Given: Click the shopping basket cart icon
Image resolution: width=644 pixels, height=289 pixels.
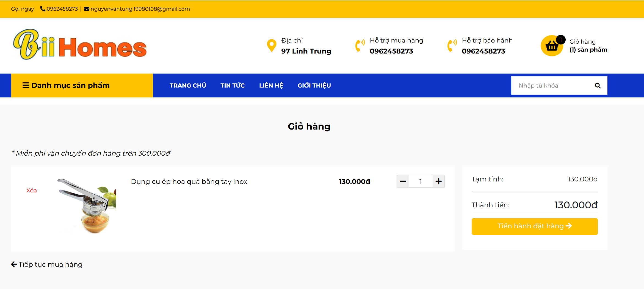Looking at the screenshot, I should click(552, 46).
